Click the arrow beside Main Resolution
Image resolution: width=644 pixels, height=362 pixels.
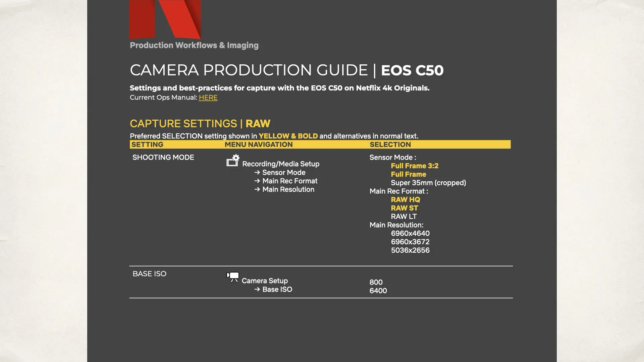point(257,189)
